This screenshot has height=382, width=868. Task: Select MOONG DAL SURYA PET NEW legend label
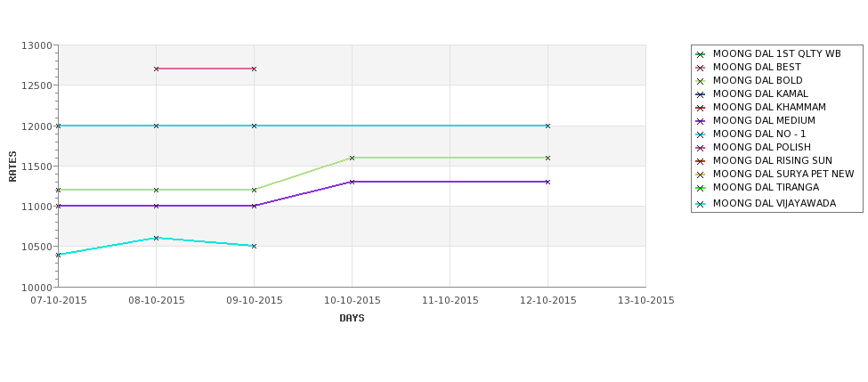pyautogui.click(x=783, y=174)
